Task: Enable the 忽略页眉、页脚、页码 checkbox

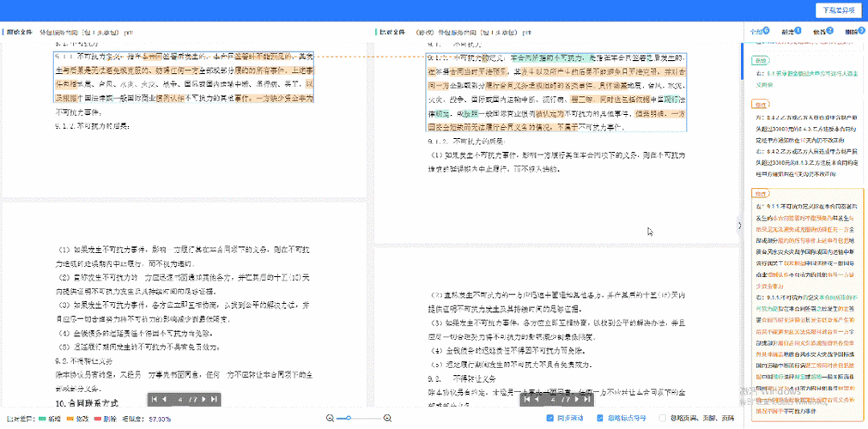Action: pos(663,418)
